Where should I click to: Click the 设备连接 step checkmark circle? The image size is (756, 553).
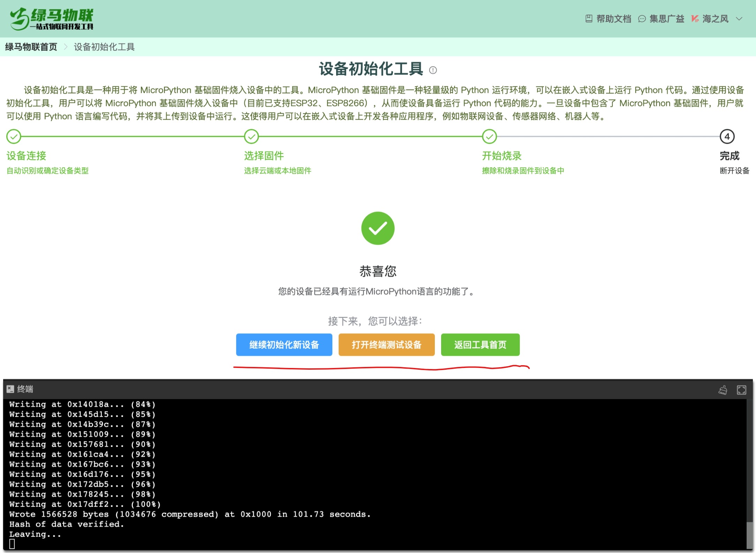pyautogui.click(x=14, y=137)
